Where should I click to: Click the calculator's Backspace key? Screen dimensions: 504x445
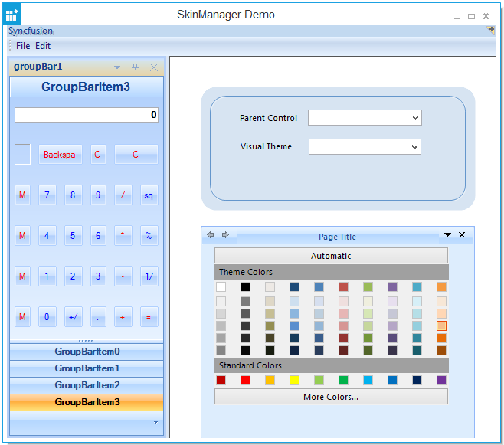[x=60, y=155]
